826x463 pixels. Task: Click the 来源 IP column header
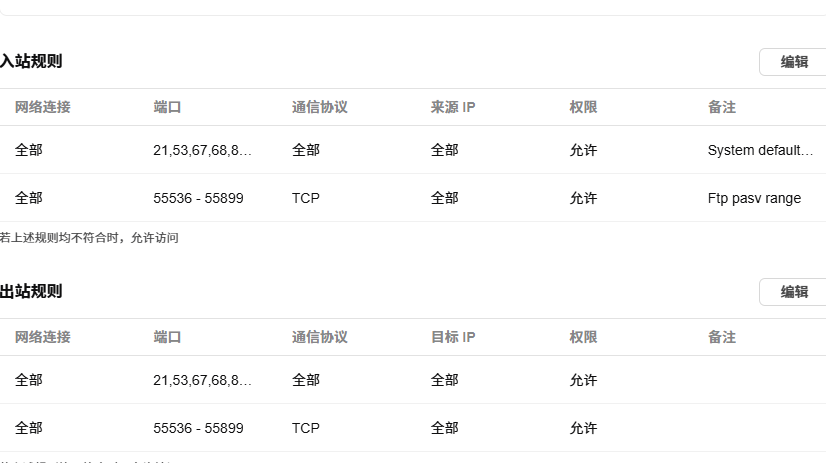click(x=453, y=107)
